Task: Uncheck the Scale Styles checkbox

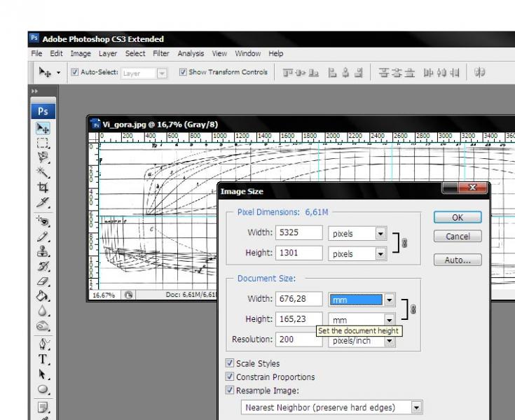Action: click(230, 363)
